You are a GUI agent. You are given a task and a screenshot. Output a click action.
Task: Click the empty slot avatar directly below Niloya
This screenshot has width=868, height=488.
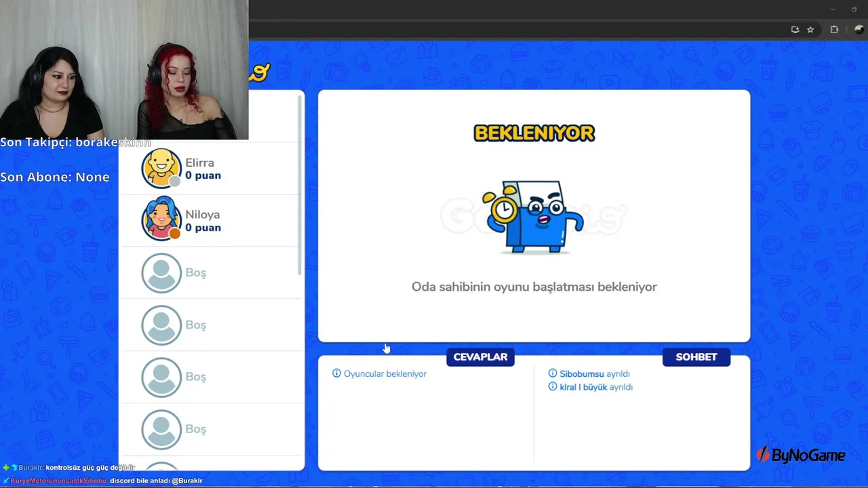[x=161, y=272]
